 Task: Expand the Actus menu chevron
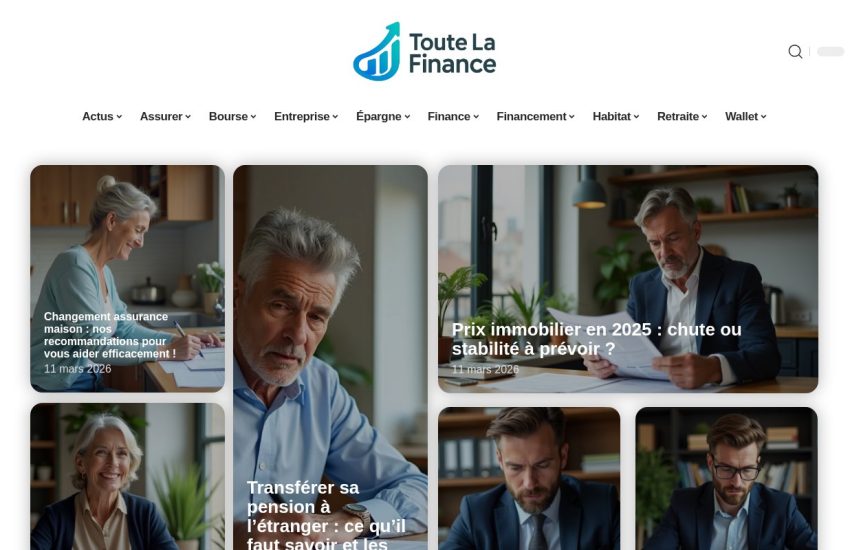pyautogui.click(x=119, y=117)
